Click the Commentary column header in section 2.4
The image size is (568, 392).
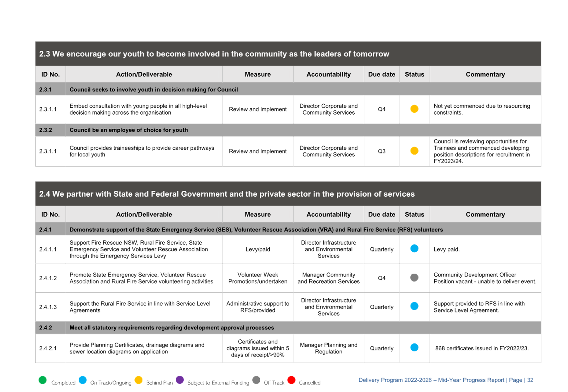click(485, 214)
